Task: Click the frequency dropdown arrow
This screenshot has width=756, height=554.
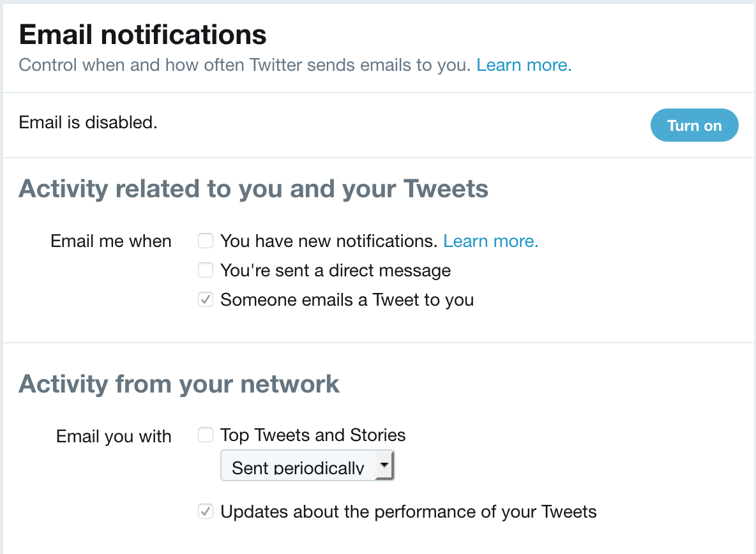Action: 385,465
